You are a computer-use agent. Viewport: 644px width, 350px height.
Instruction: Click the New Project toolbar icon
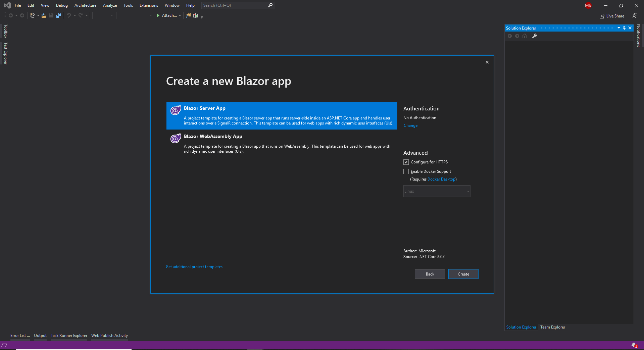[x=33, y=15]
